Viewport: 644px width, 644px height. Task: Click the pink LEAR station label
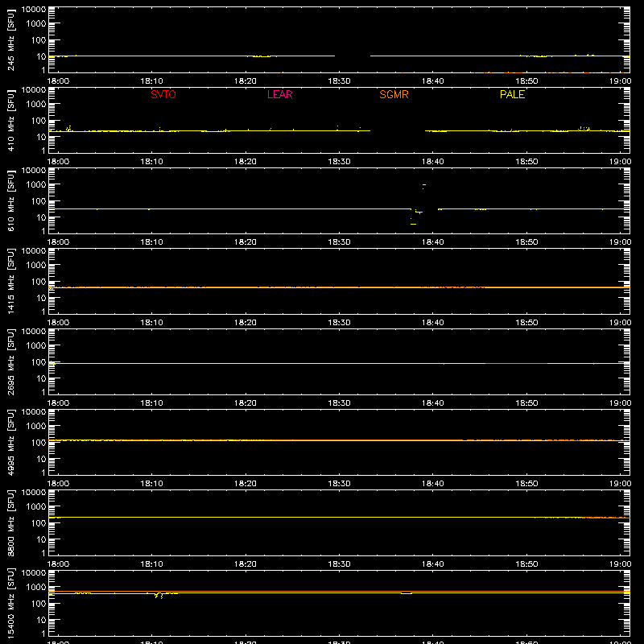[279, 94]
